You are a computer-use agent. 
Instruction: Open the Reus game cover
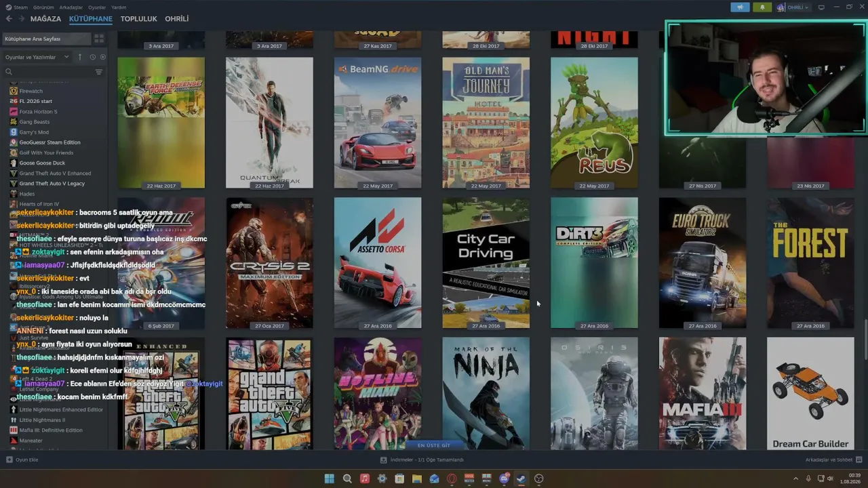pyautogui.click(x=594, y=123)
